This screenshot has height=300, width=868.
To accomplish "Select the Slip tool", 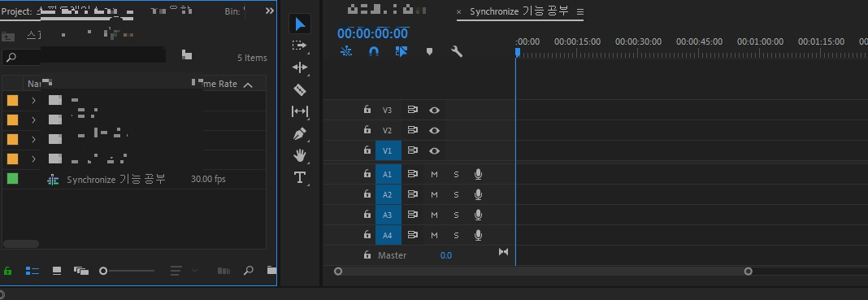I will pyautogui.click(x=299, y=111).
